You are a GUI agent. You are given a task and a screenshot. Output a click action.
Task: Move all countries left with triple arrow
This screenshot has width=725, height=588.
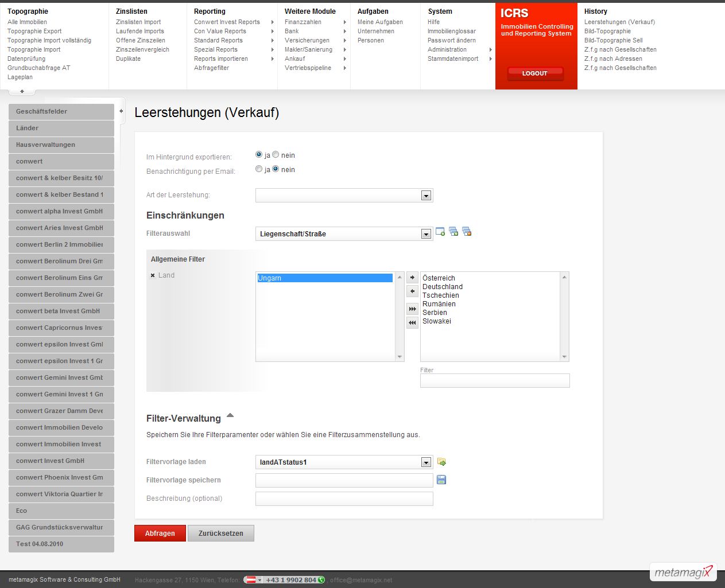coord(412,323)
